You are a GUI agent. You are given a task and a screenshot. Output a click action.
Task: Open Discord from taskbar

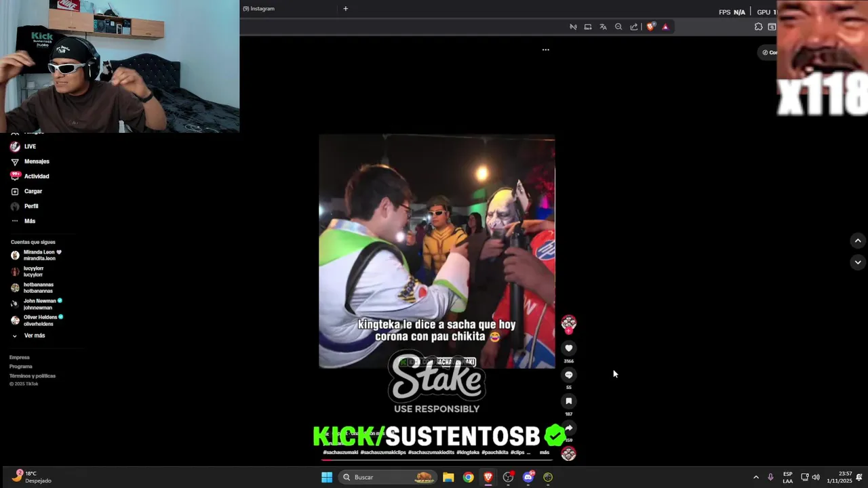[x=528, y=477]
